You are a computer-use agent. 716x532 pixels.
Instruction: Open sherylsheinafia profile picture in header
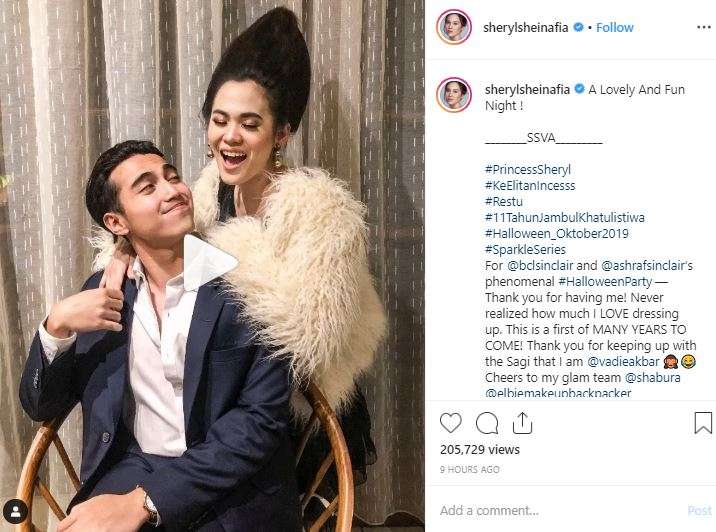pyautogui.click(x=453, y=27)
